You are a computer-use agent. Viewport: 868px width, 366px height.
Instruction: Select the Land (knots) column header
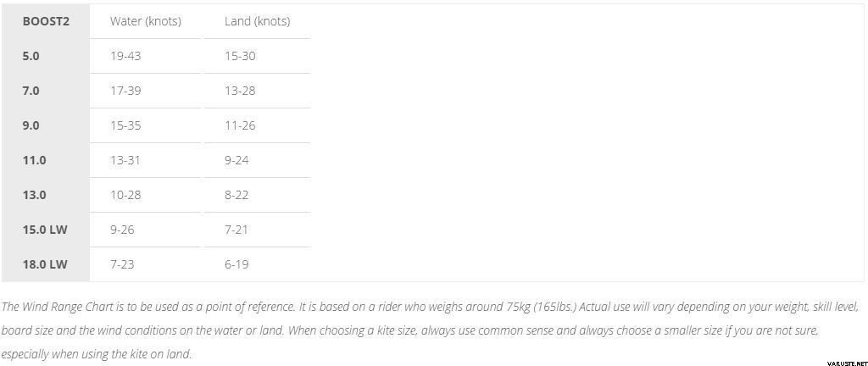click(258, 21)
